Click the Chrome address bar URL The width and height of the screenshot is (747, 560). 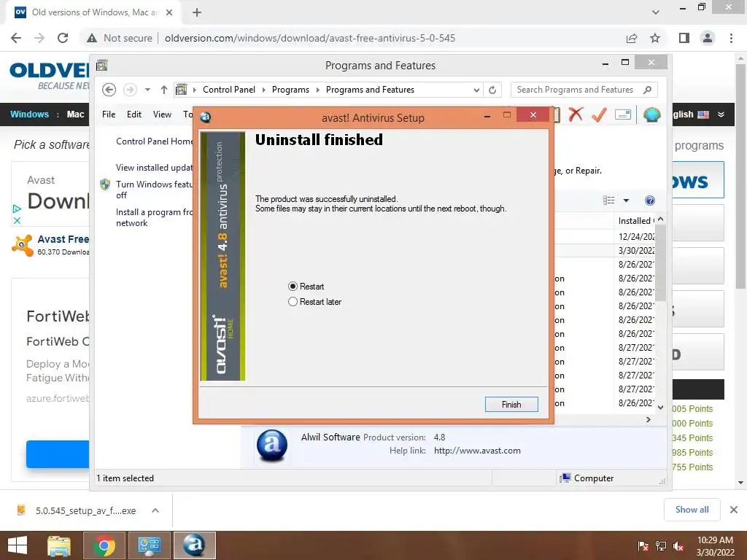(309, 38)
